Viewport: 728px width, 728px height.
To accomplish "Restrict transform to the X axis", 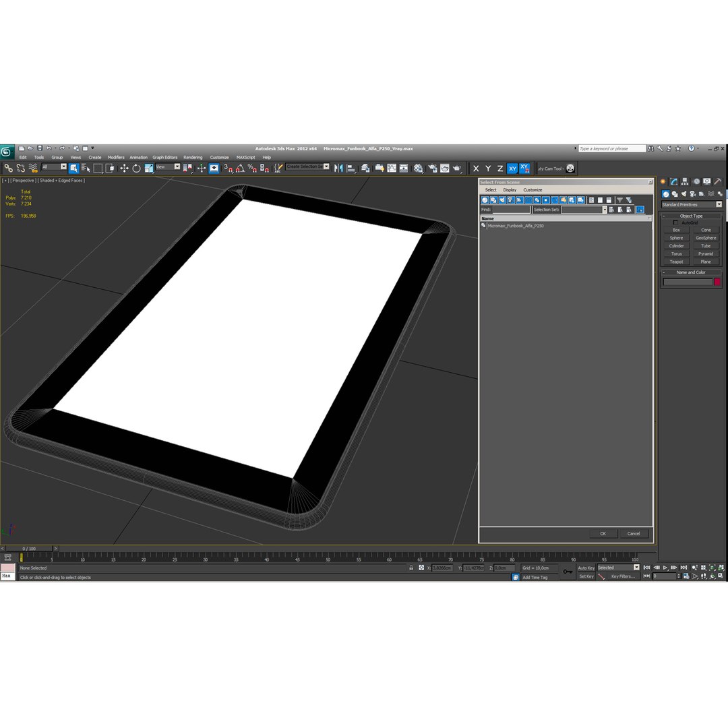I will pyautogui.click(x=476, y=169).
